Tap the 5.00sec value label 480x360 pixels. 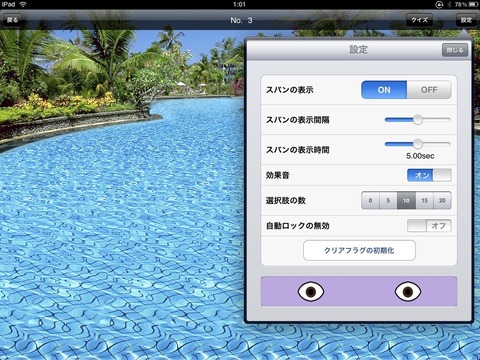coord(420,156)
